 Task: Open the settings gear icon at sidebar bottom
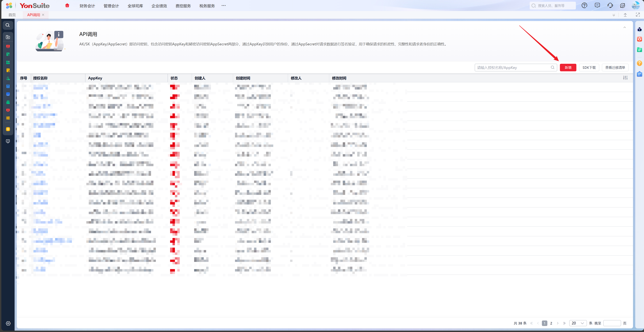coord(8,323)
